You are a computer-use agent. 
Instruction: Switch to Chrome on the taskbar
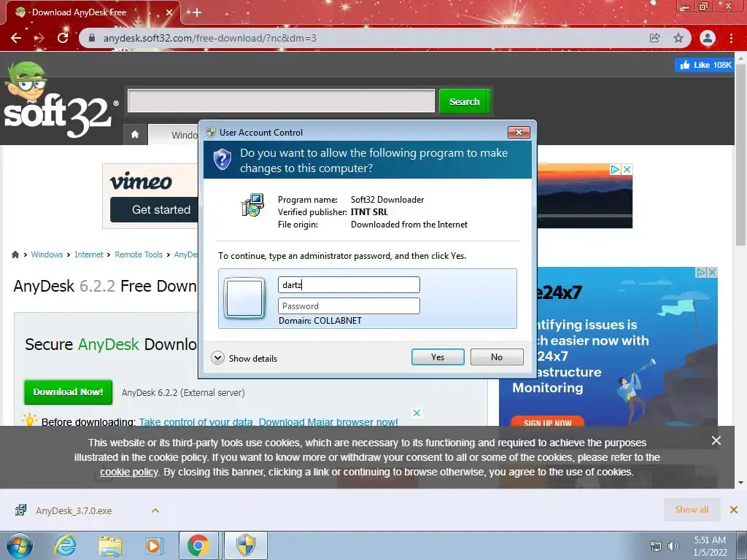[198, 545]
